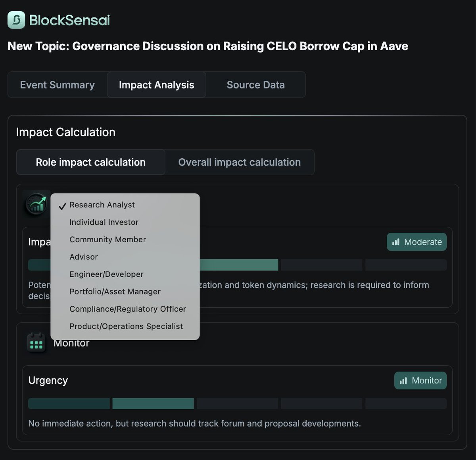Pick Community Member in role dropdown

[125, 240]
